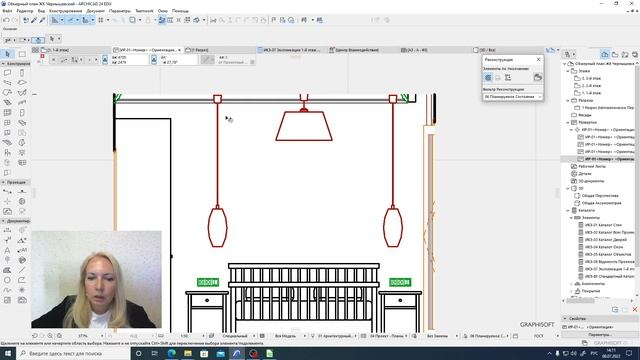Click the Redo icon in main toolbar
Screen dimensions: 640x360
tap(15, 20)
